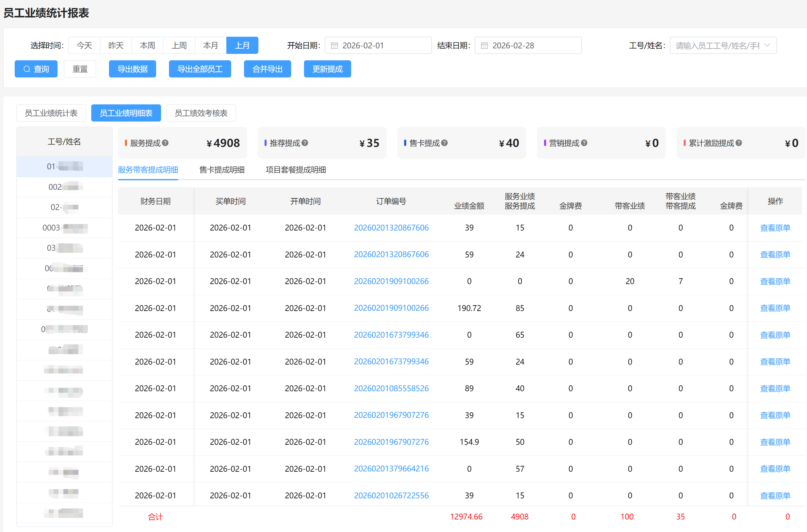807x532 pixels.
Task: Click help icon next to 服务提成
Action: 165,143
